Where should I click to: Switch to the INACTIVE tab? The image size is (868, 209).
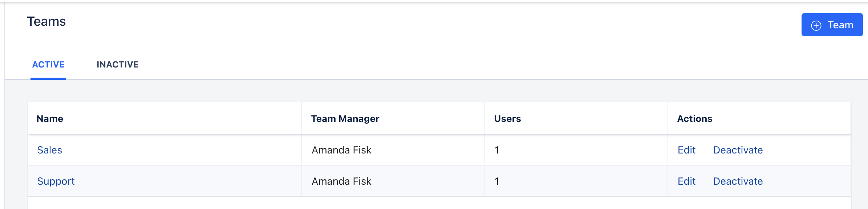tap(118, 65)
